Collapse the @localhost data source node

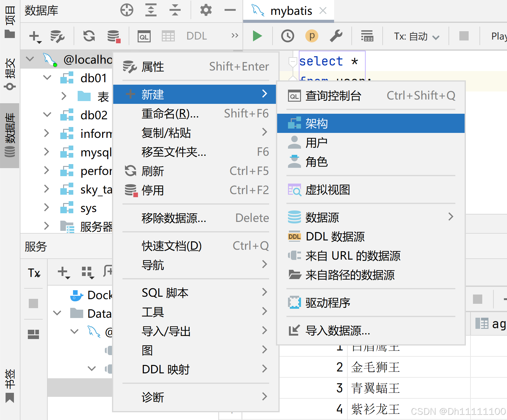pos(30,59)
